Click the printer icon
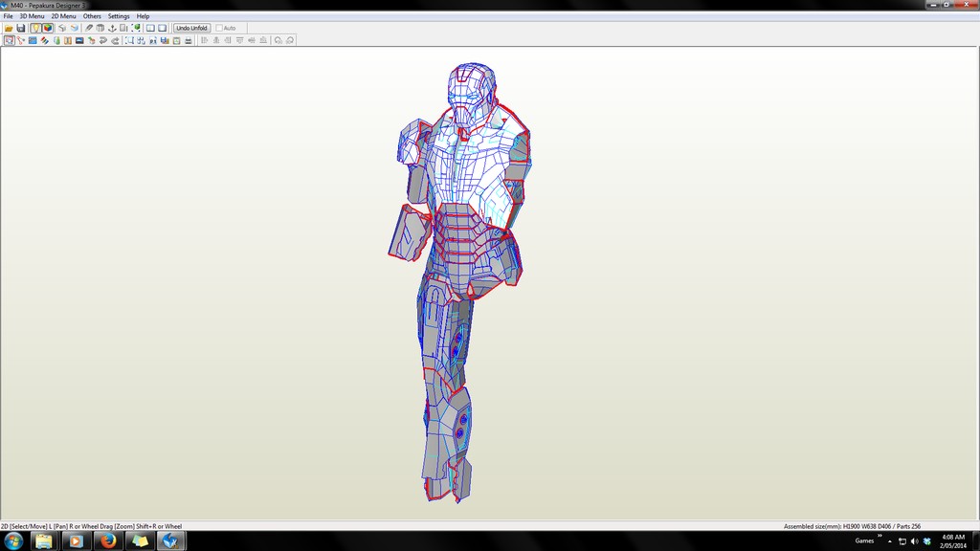Viewport: 980px width, 551px height. coord(189,40)
